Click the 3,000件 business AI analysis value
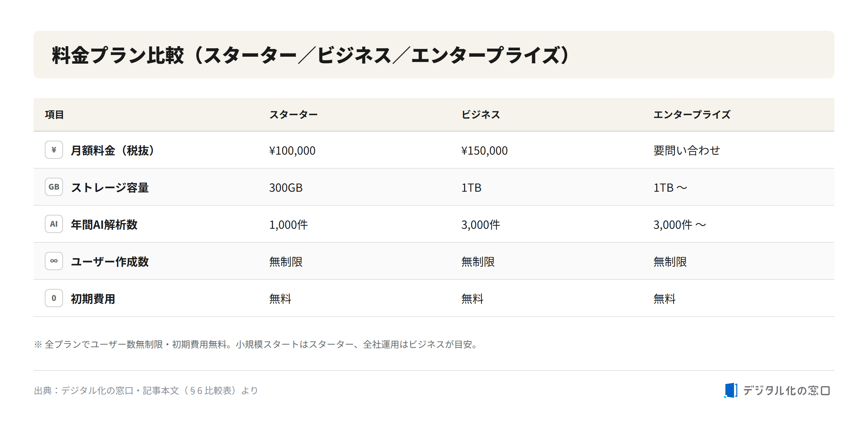Image resolution: width=868 pixels, height=431 pixels. click(x=481, y=225)
